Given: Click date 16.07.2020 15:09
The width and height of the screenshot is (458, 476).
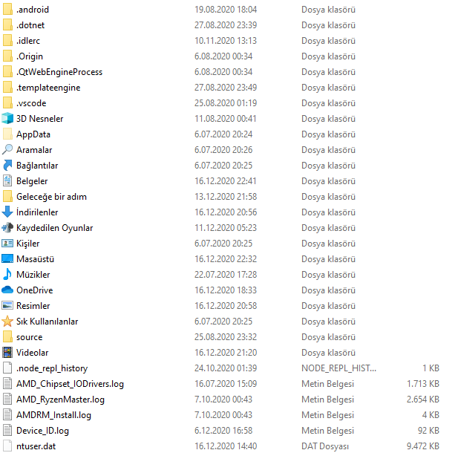Looking at the screenshot, I should click(x=226, y=384).
